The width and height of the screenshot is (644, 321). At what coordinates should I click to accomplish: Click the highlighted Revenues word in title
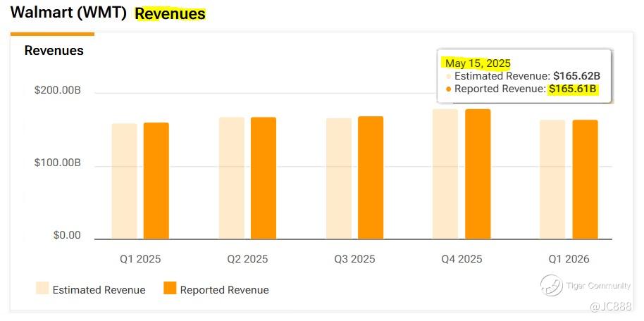tap(170, 13)
